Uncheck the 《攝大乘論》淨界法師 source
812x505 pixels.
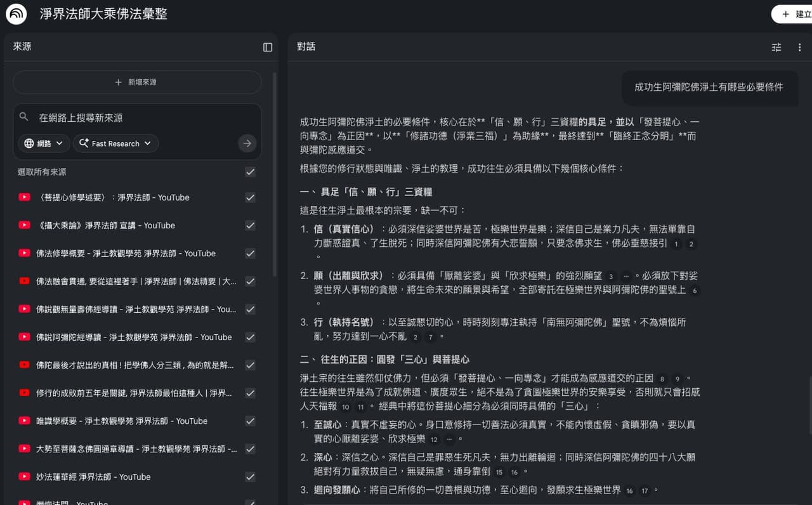(x=250, y=225)
